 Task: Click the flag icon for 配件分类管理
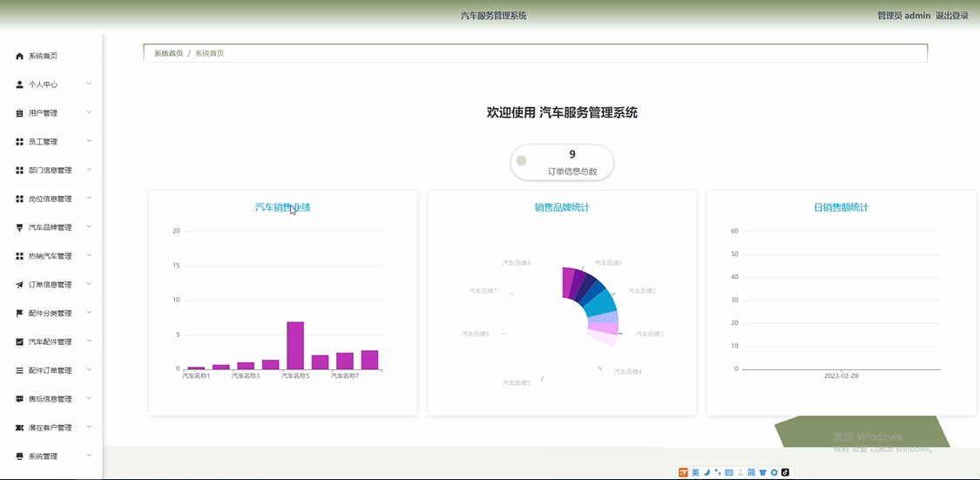pos(19,313)
